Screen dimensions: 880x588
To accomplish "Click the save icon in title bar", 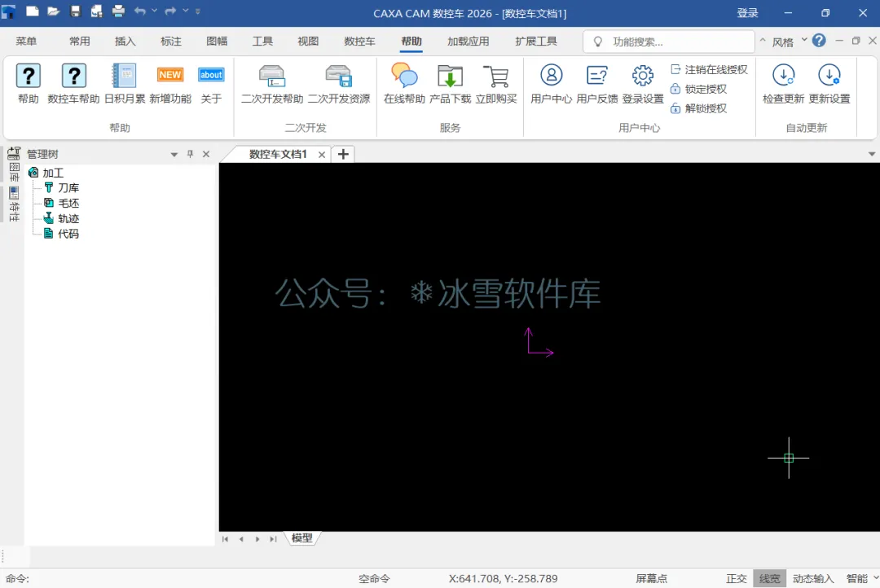I will click(x=75, y=11).
